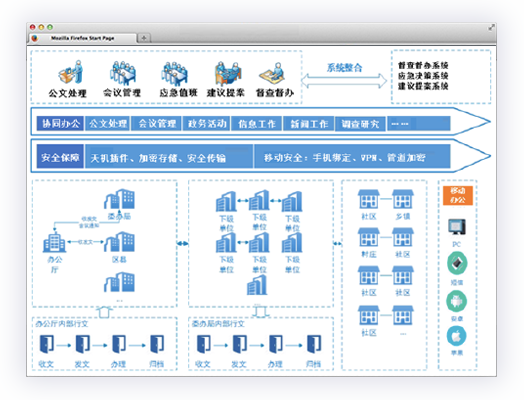The width and height of the screenshot is (524, 400).
Task: Open the 政务活动 tab
Action: click(x=207, y=124)
